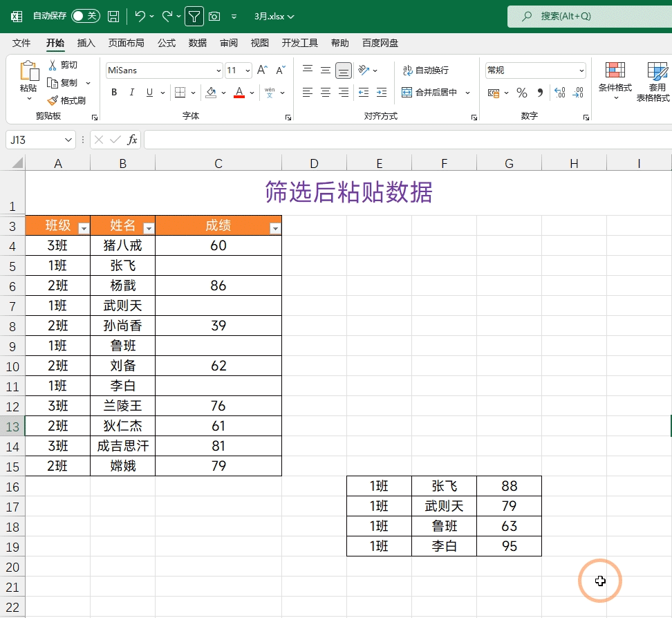Screen dimensions: 672x618
Task: Click the percent style icon
Action: tap(521, 93)
